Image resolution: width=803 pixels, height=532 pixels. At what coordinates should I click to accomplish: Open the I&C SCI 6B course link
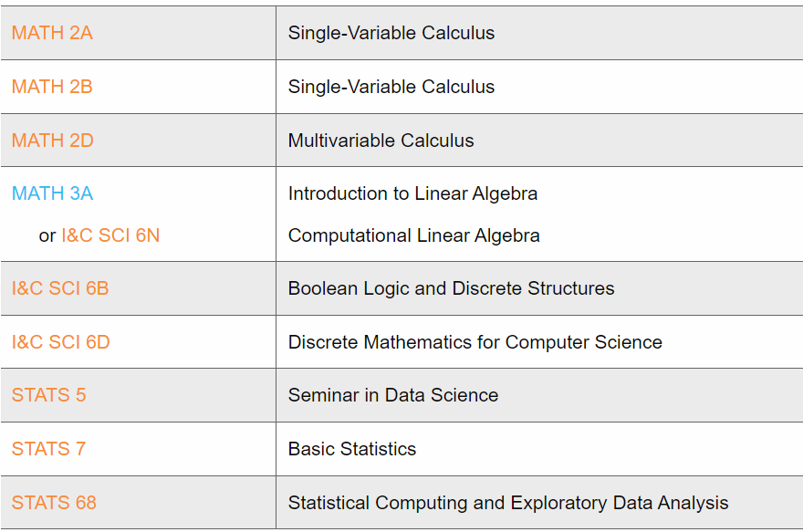point(60,289)
